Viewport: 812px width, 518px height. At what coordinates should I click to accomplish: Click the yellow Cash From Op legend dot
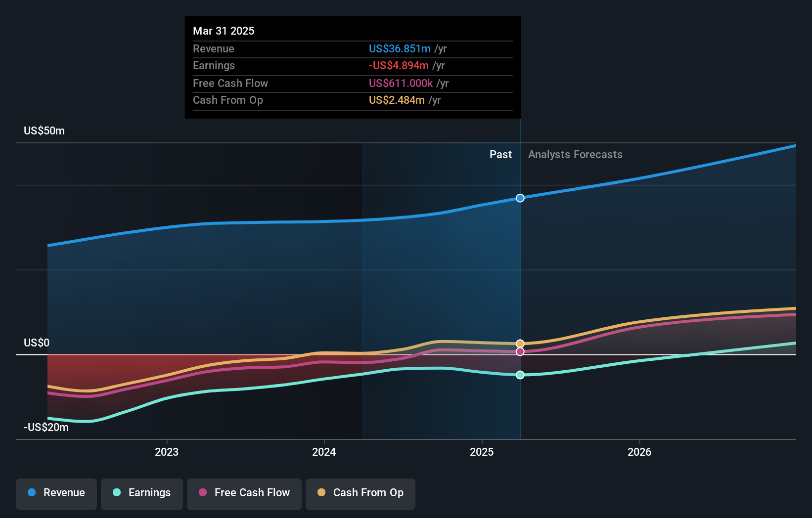[x=321, y=493]
